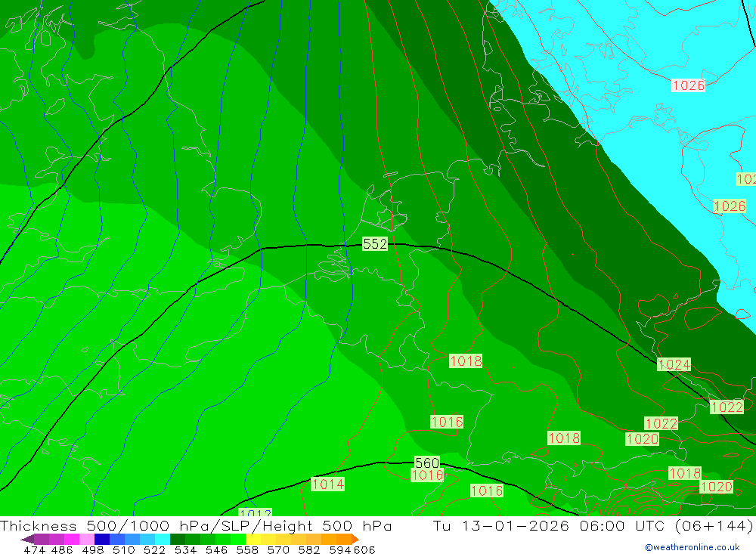The height and width of the screenshot is (554, 756).
Task: Click the 594 legend value
Action: point(340,550)
